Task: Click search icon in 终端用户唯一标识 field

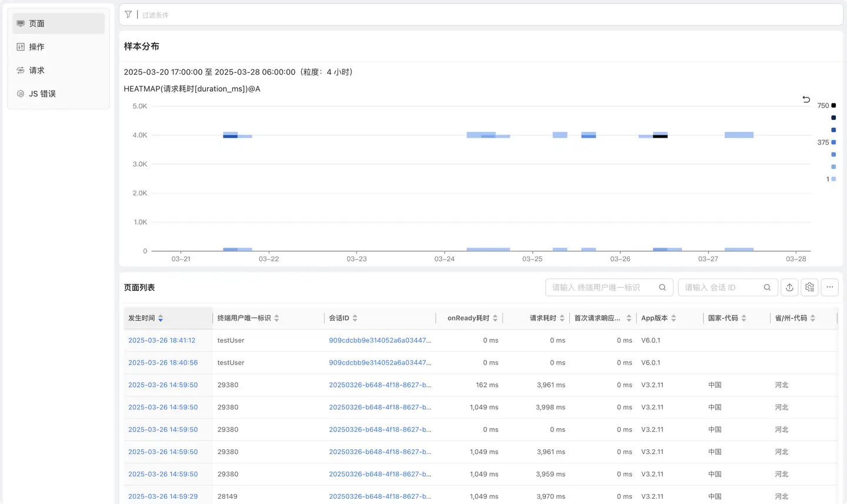Action: 662,288
